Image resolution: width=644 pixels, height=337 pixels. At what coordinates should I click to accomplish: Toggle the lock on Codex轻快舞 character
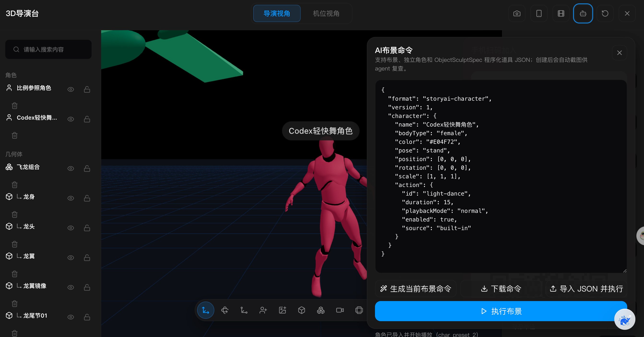pos(87,119)
